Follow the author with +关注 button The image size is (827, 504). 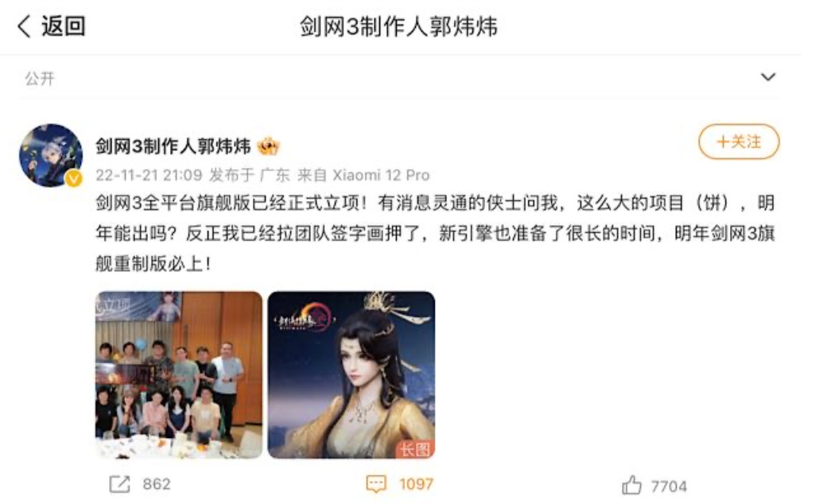[739, 142]
